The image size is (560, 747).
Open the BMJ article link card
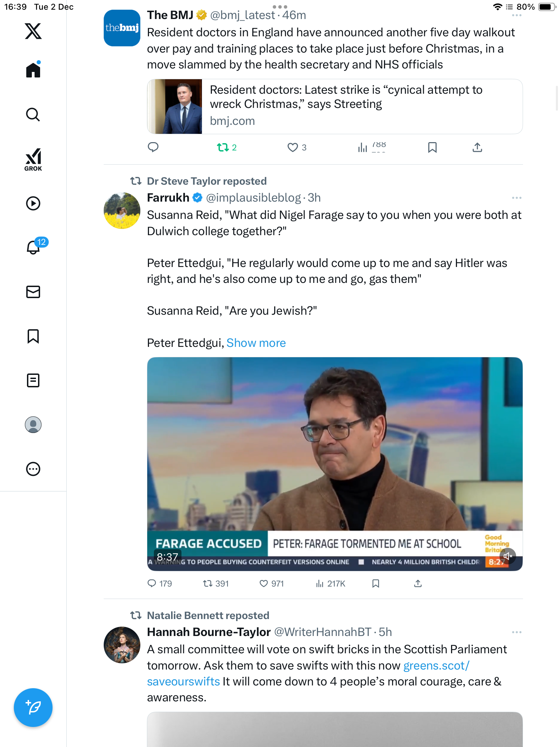click(x=335, y=107)
